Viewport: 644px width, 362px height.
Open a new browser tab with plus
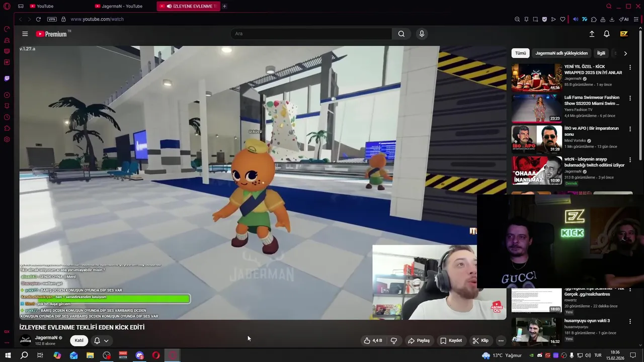click(224, 6)
